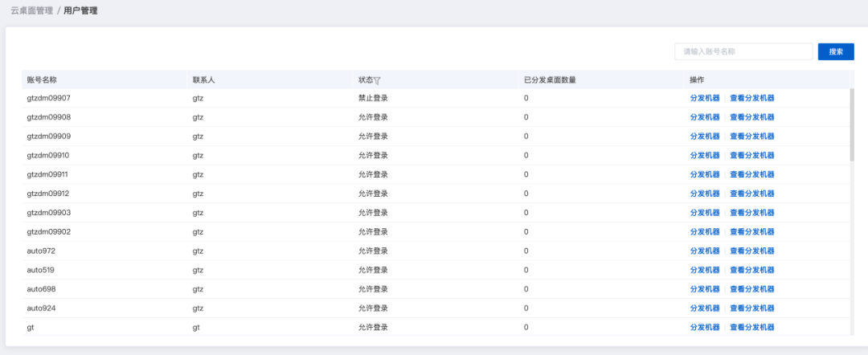The image size is (868, 355).
Task: Open 查看分发机器 for gtzdm09902
Action: click(x=751, y=231)
